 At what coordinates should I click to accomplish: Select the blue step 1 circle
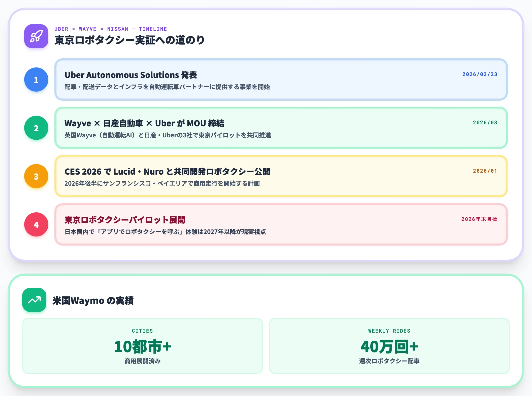(36, 80)
